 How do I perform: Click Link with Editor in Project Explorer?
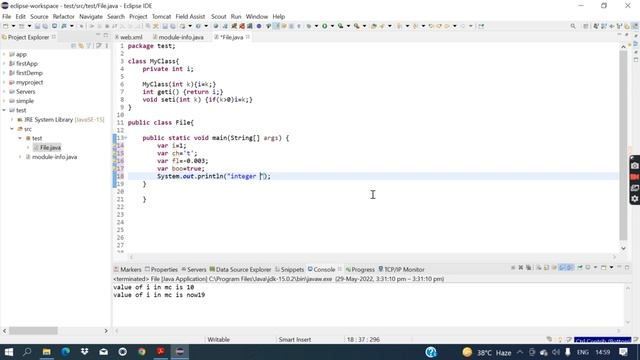pos(81,46)
